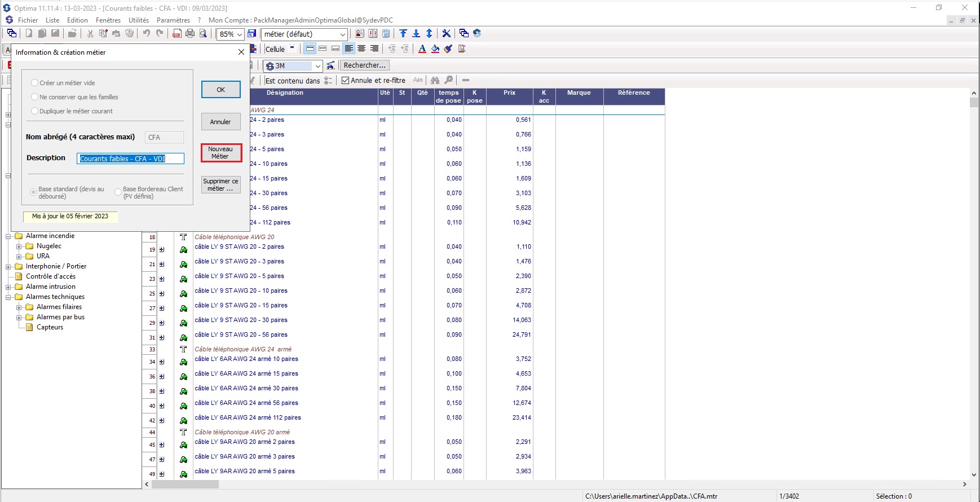Screen dimensions: 980x502
Task: Collapse the 'Alarmes techniques' tree node
Action: 8,297
